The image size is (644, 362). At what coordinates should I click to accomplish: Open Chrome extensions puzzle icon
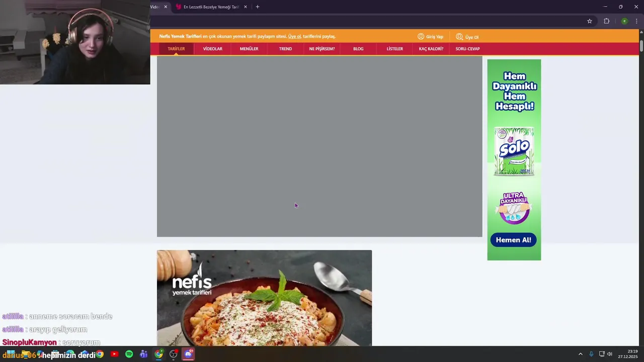[x=606, y=21]
